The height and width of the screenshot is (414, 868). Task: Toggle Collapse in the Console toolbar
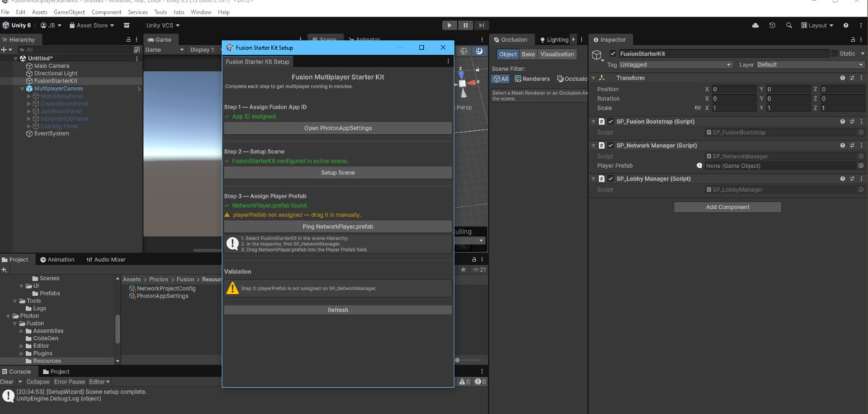point(38,381)
